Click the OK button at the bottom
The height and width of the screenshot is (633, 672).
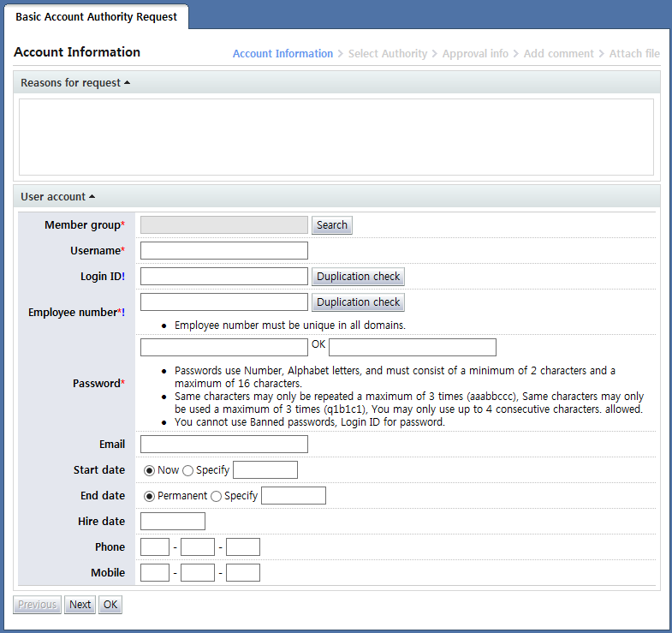[110, 605]
